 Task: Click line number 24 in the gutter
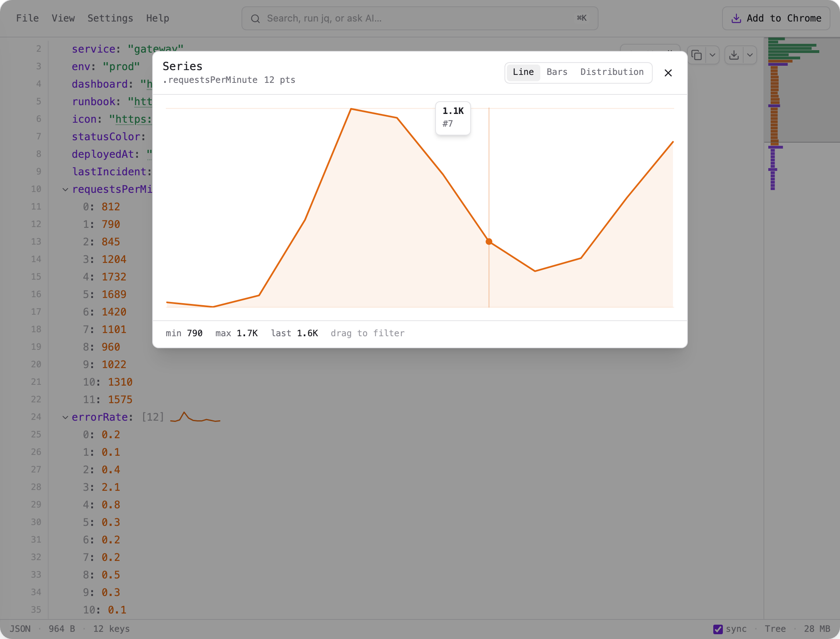[x=36, y=417]
